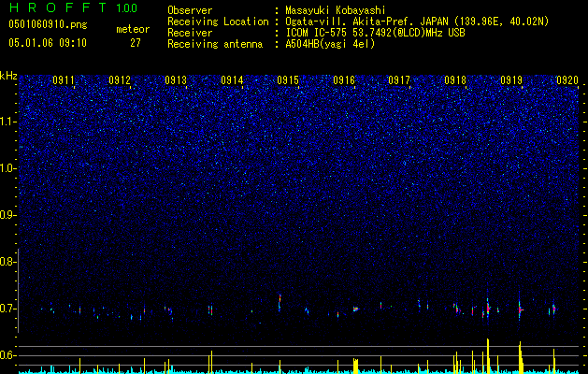Click observer name Masayuki Kobayashi
The image size is (588, 374).
pyautogui.click(x=335, y=10)
